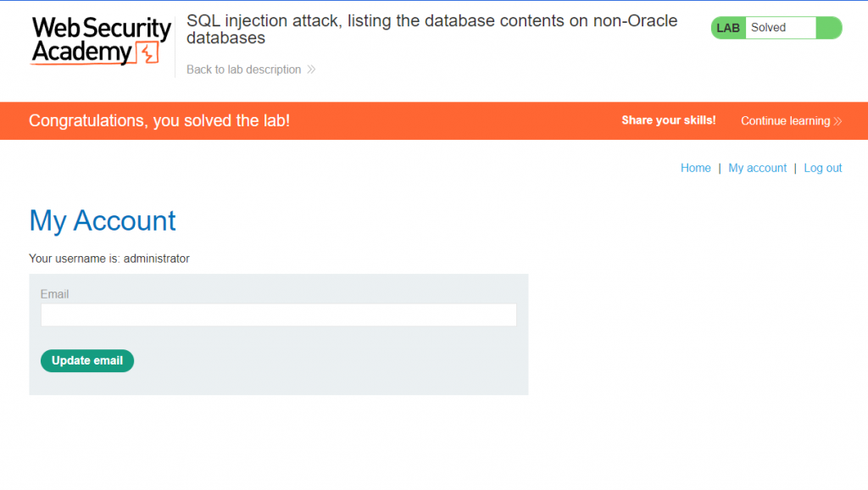
Task: Select Log out in the navigation
Action: click(822, 168)
